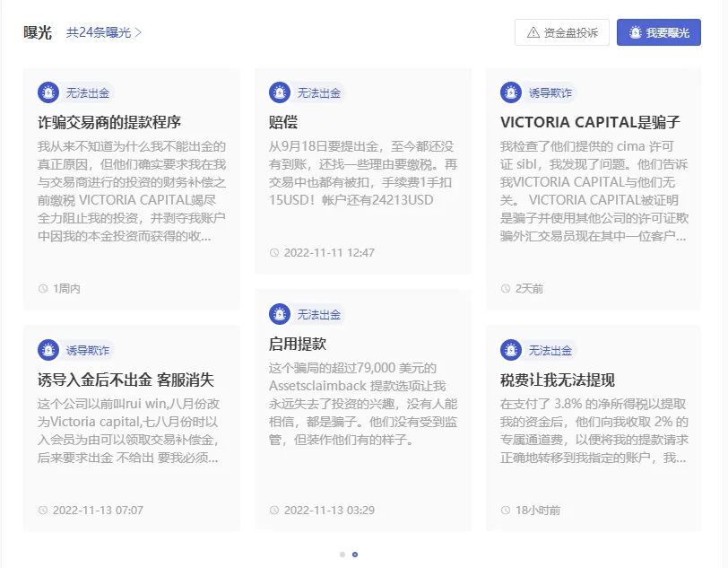Click clock icon beside 1周内
The width and height of the screenshot is (728, 568).
point(43,289)
